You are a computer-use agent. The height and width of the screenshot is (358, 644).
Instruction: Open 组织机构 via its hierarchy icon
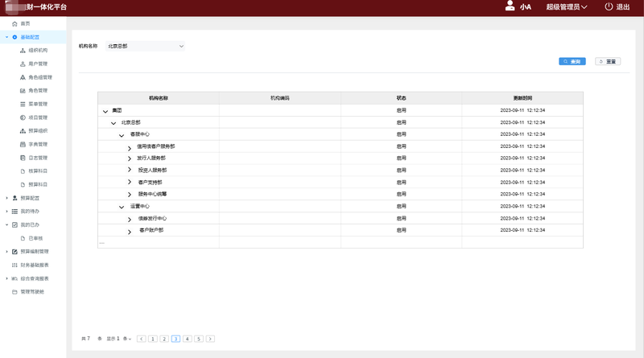click(23, 51)
